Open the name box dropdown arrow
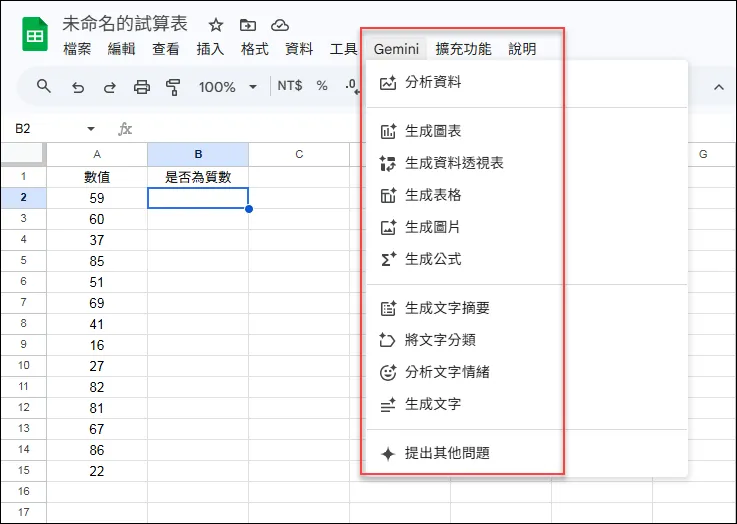The image size is (737, 524). tap(91, 129)
